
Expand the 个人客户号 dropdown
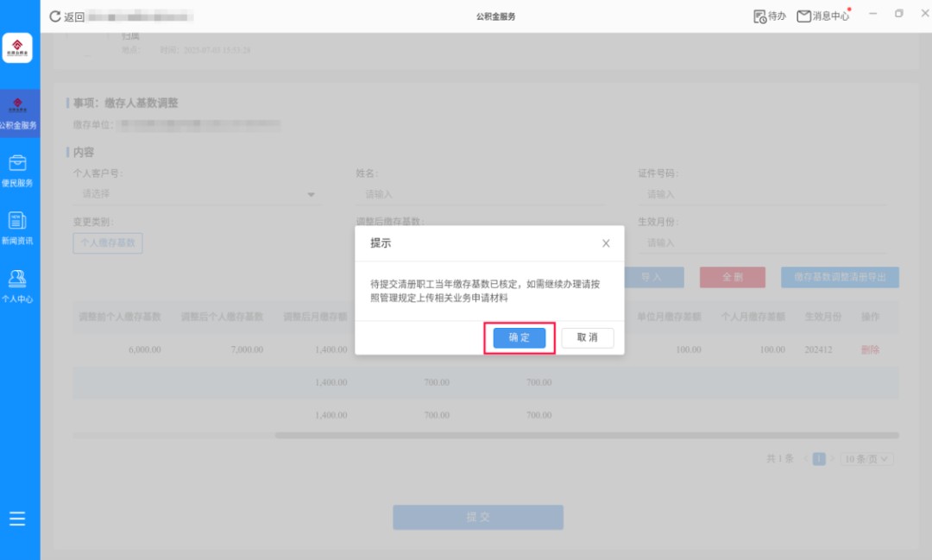click(x=198, y=194)
